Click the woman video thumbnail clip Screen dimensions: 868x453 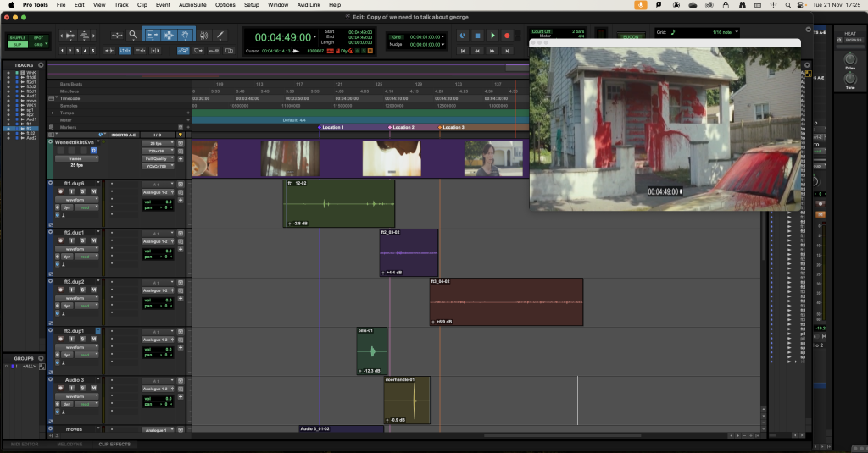(493, 158)
